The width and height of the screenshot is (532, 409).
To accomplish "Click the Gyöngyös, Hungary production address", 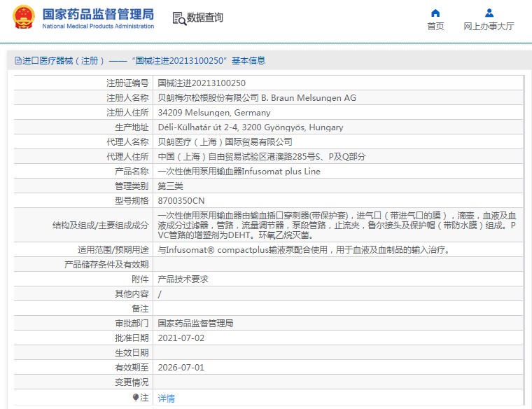I will [x=251, y=127].
